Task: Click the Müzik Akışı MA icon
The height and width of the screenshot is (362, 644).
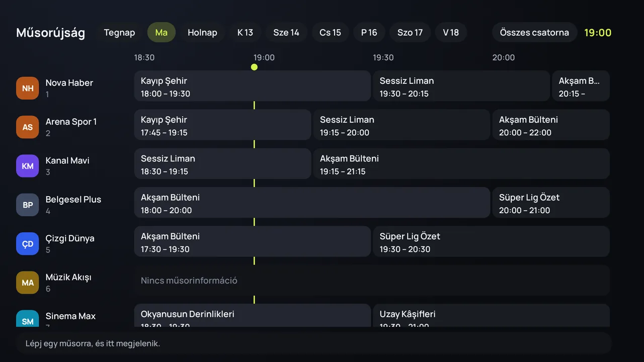Action: (27, 283)
